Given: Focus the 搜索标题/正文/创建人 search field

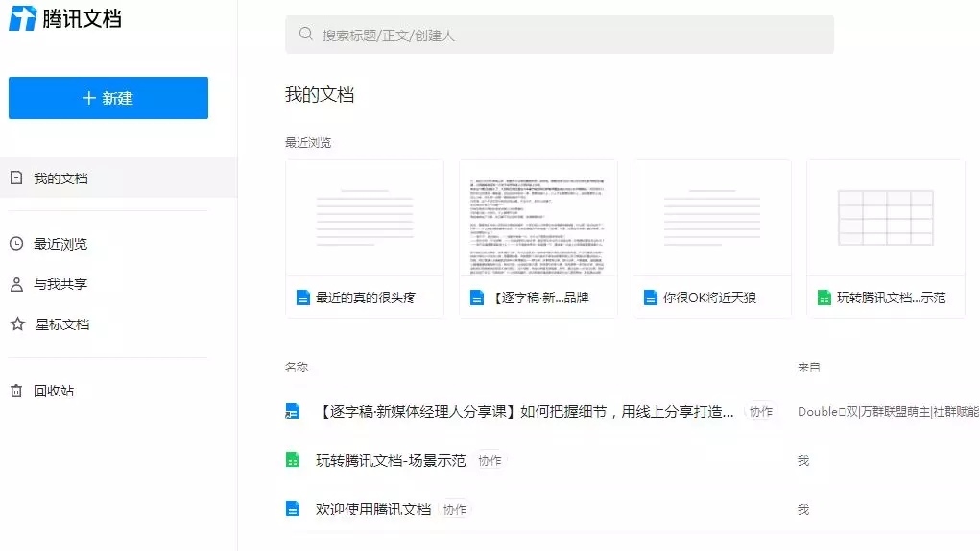Looking at the screenshot, I should coord(560,35).
